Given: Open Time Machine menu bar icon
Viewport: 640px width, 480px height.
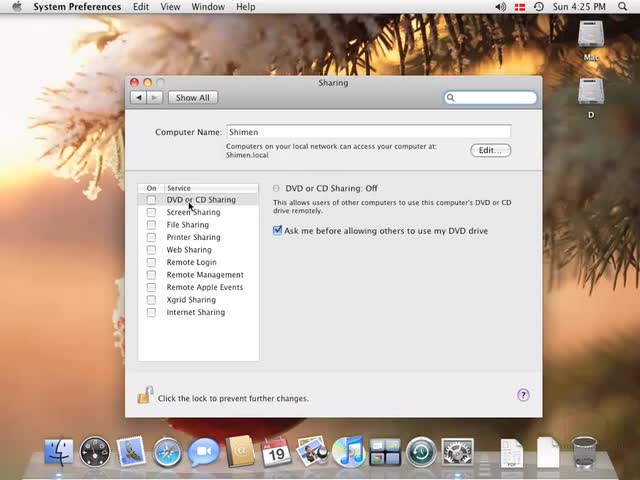Looking at the screenshot, I should tap(539, 7).
